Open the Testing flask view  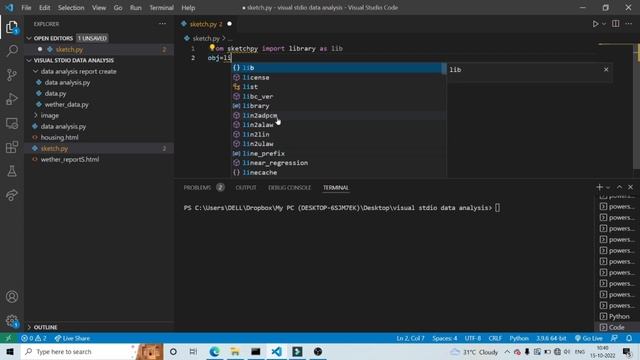coord(12,171)
